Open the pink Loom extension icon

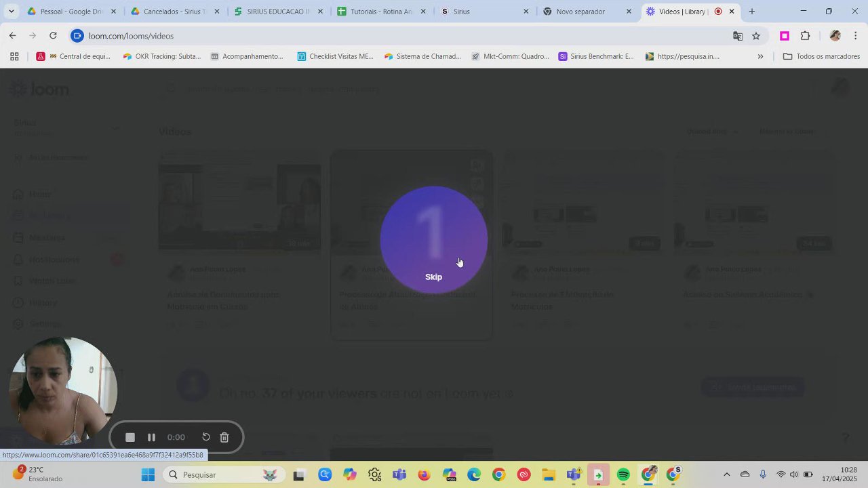pos(785,36)
